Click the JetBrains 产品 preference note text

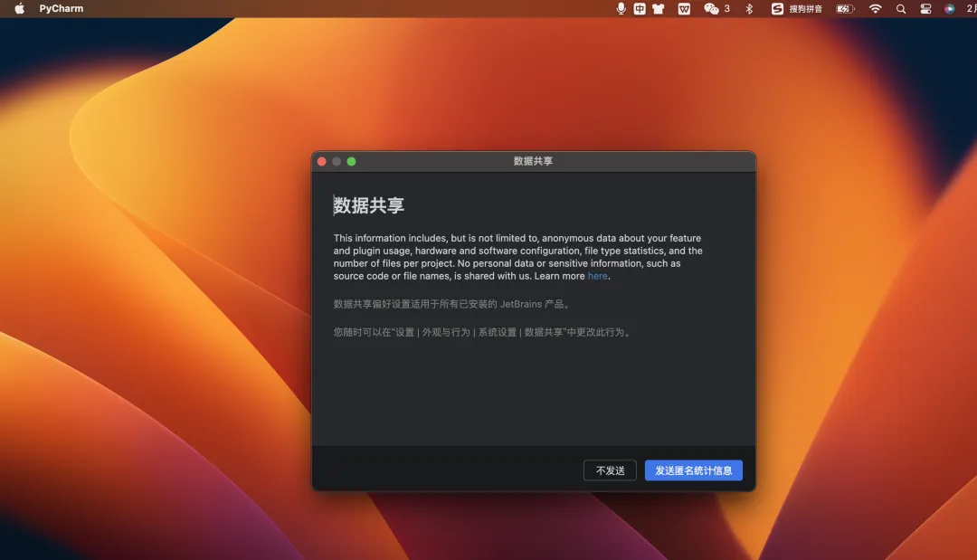pyautogui.click(x=451, y=304)
